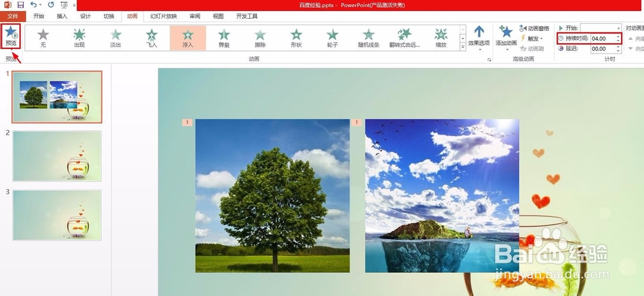Decrease the 延迟 delay with down spinner
644x296 pixels.
tap(618, 51)
